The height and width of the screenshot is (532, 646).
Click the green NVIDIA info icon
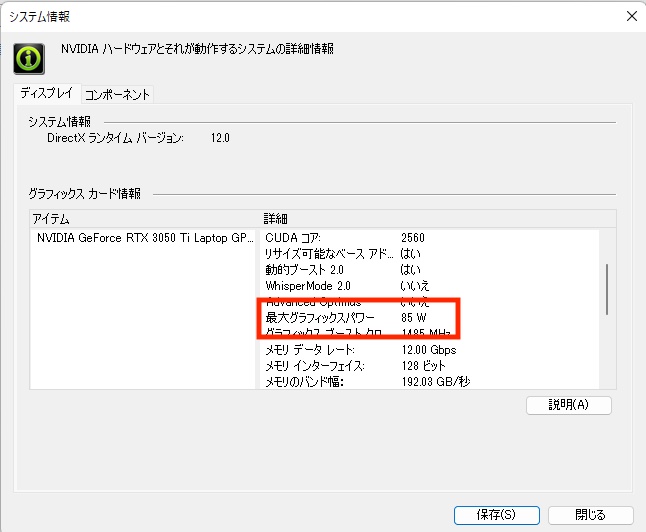click(x=29, y=59)
